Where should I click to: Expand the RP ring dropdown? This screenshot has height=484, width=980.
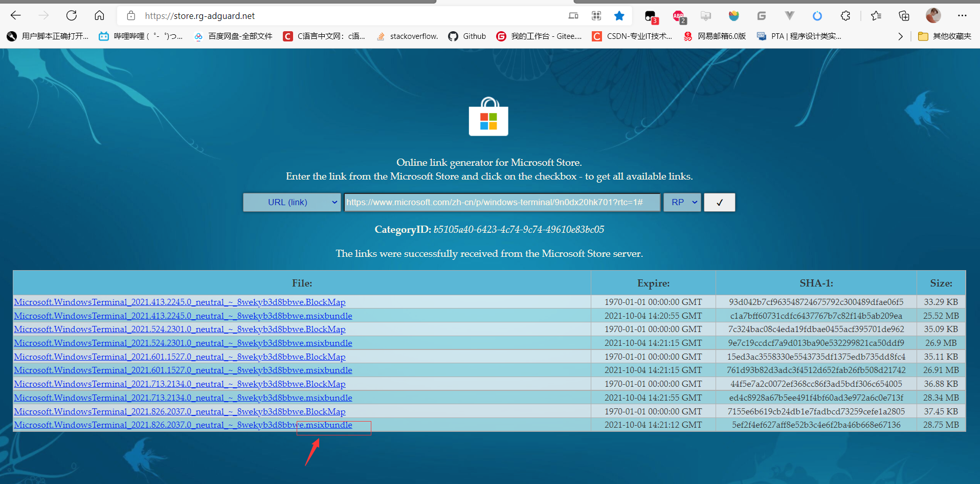[682, 202]
